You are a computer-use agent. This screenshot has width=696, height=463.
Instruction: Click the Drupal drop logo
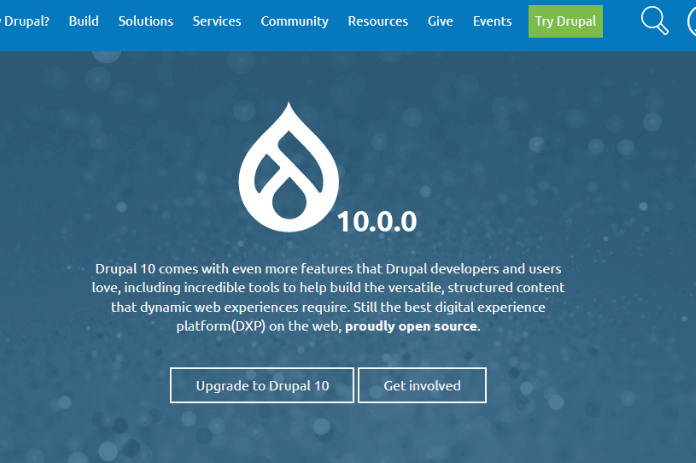289,167
